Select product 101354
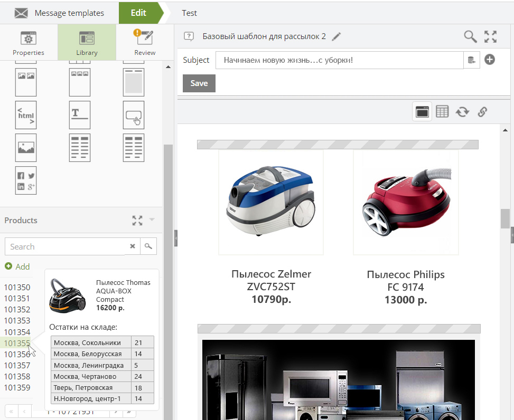514x420 pixels. tap(17, 332)
